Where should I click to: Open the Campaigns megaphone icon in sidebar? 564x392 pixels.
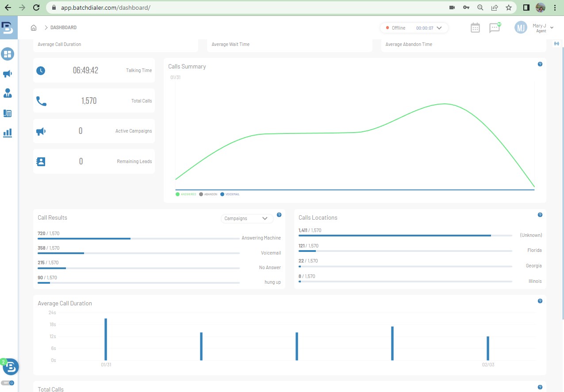pos(8,74)
